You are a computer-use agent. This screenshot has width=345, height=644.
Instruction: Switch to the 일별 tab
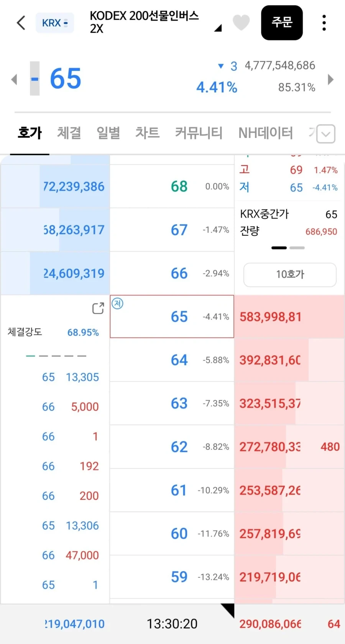(x=108, y=133)
